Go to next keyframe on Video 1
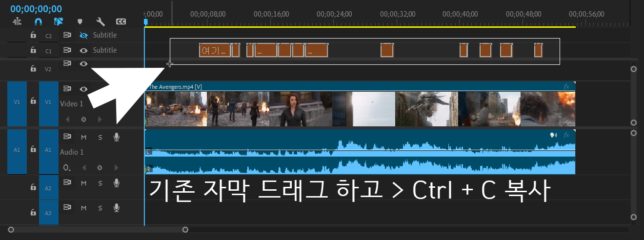The height and width of the screenshot is (240, 644). (100, 119)
